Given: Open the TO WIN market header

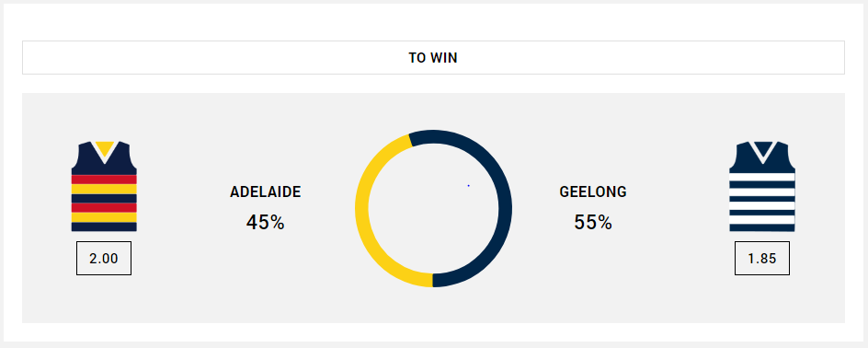Looking at the screenshot, I should click(433, 58).
